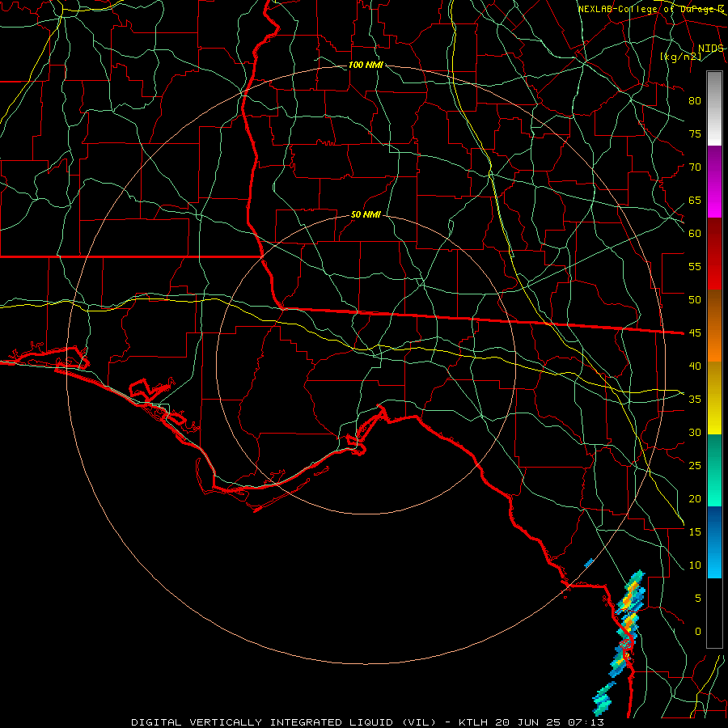Select the 30 value on the color scale

click(x=695, y=432)
